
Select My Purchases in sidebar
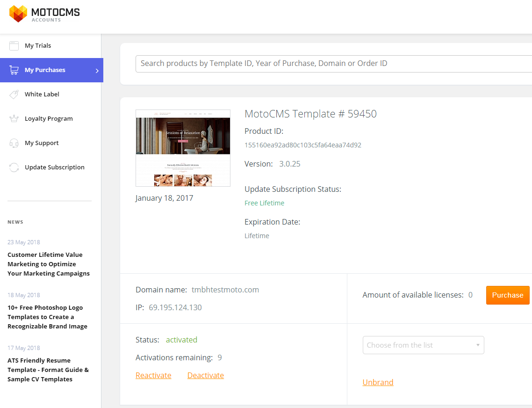[51, 70]
